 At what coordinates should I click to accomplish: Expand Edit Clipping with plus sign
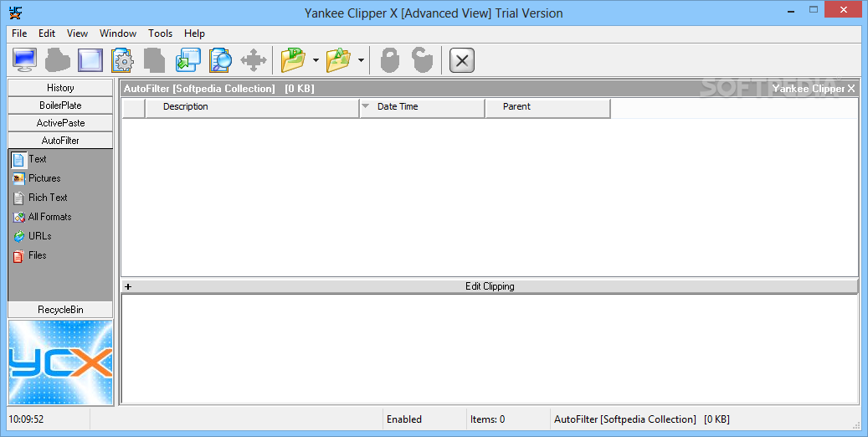128,286
